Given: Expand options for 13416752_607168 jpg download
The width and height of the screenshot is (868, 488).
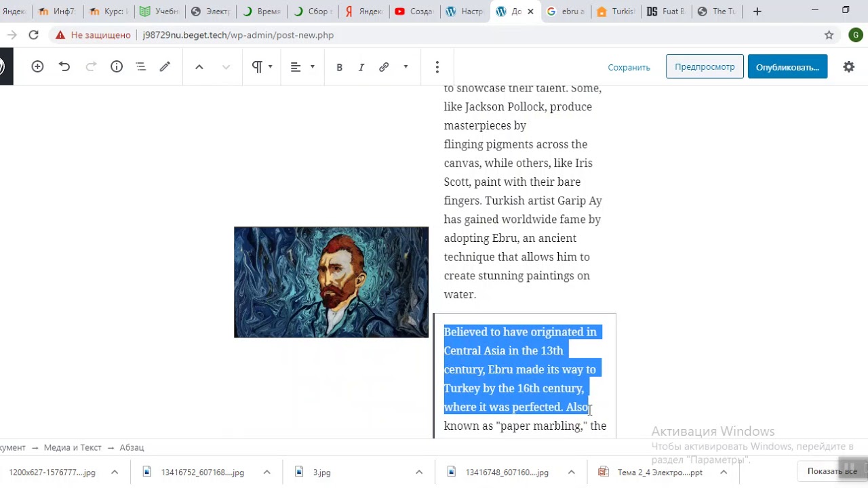Looking at the screenshot, I should 267,472.
